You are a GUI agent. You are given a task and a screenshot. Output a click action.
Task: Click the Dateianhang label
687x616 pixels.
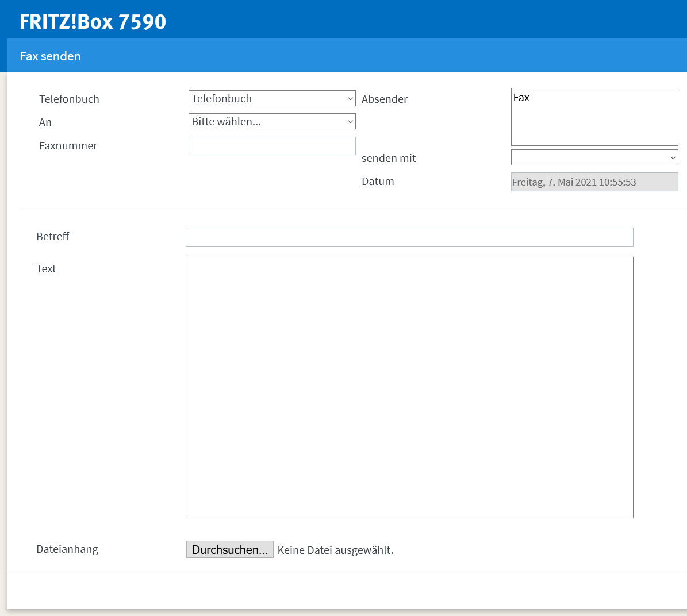(x=67, y=549)
